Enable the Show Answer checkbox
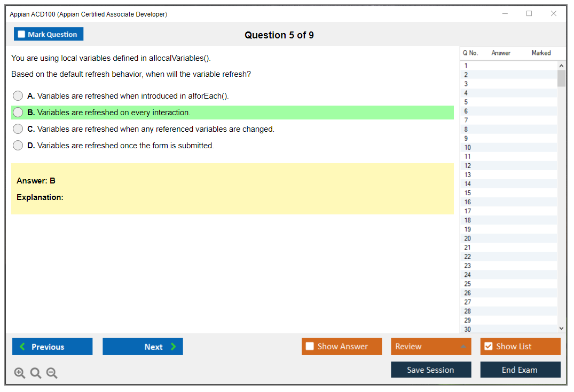 click(310, 347)
